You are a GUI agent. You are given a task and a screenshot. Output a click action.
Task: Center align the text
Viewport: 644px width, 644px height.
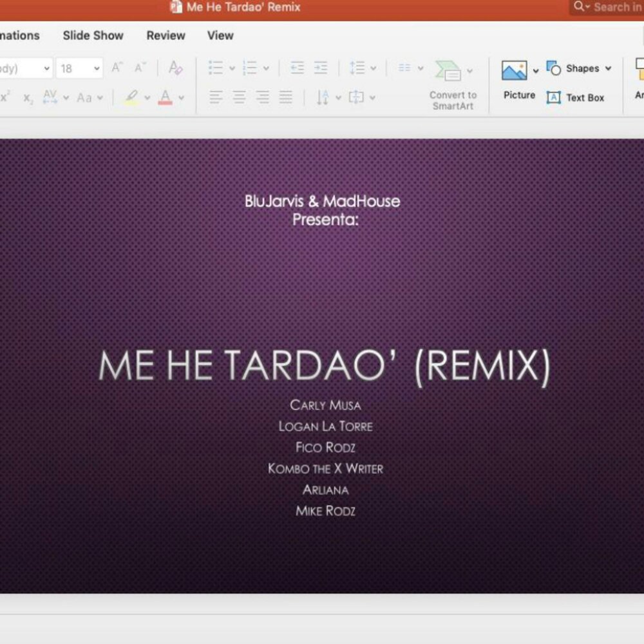pyautogui.click(x=239, y=98)
